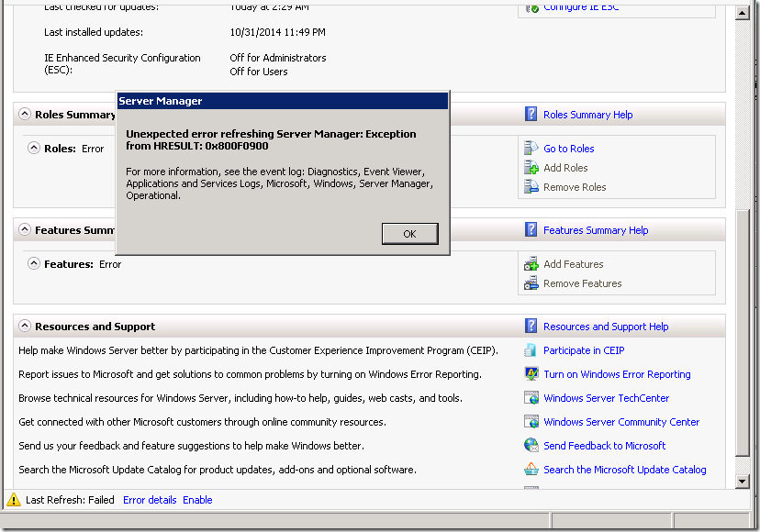Click OK in the Server Manager error dialog
This screenshot has width=760, height=532.
coord(410,234)
